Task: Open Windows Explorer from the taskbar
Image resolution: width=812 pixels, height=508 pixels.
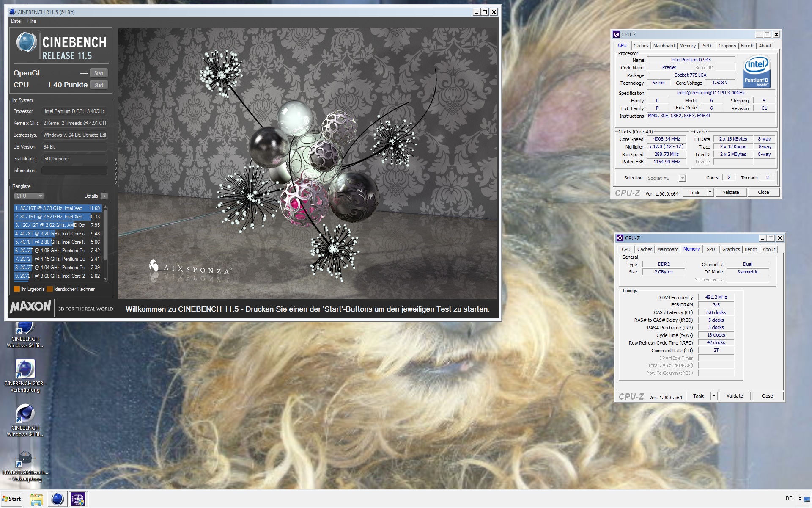Action: coord(36,499)
